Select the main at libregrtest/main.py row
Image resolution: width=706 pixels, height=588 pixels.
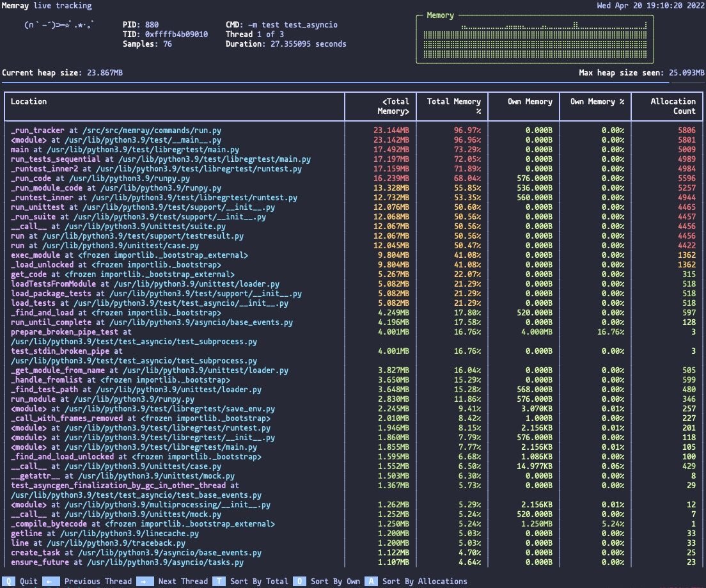point(353,150)
